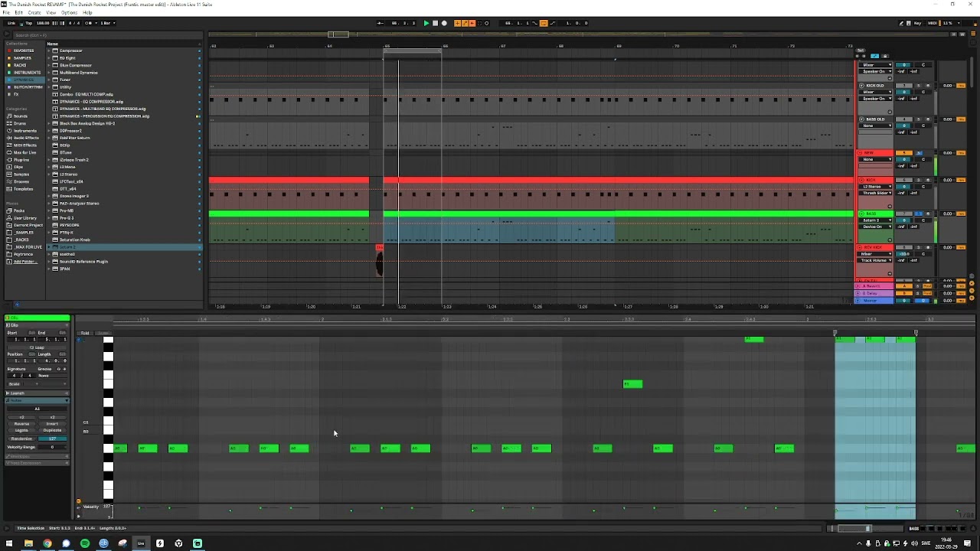Select the SAMPLES collection with red tag

22,58
